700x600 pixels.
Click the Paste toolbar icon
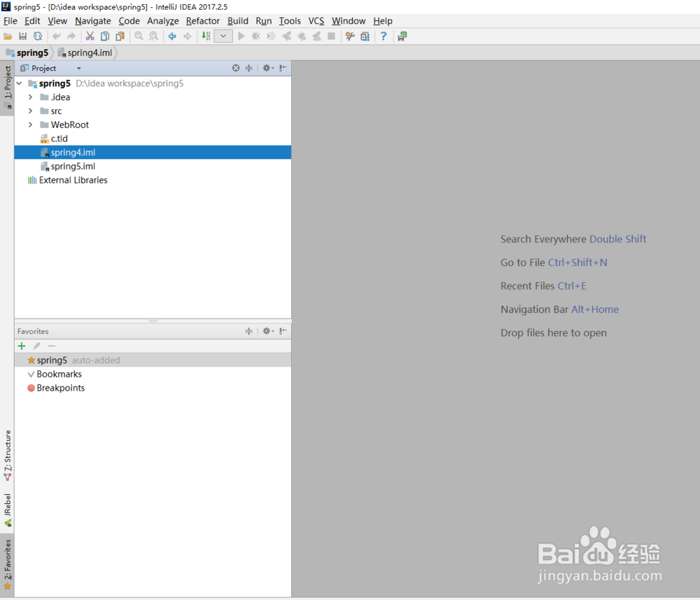tap(120, 36)
